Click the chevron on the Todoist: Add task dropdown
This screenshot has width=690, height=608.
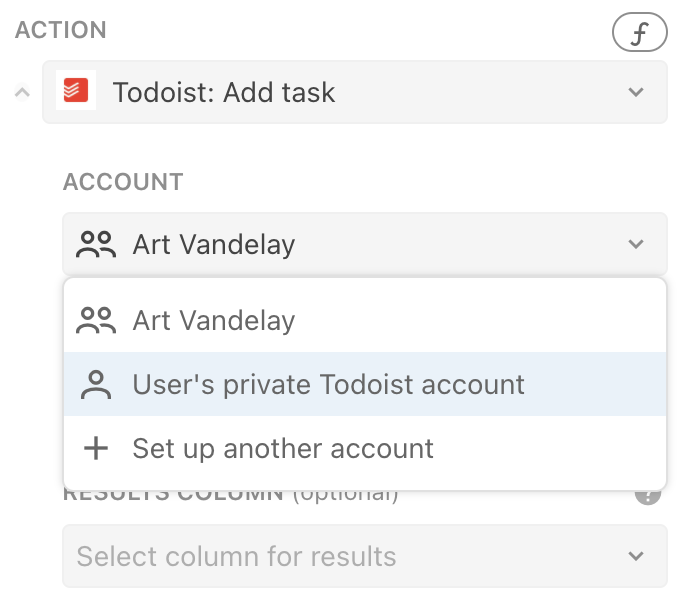(x=636, y=93)
